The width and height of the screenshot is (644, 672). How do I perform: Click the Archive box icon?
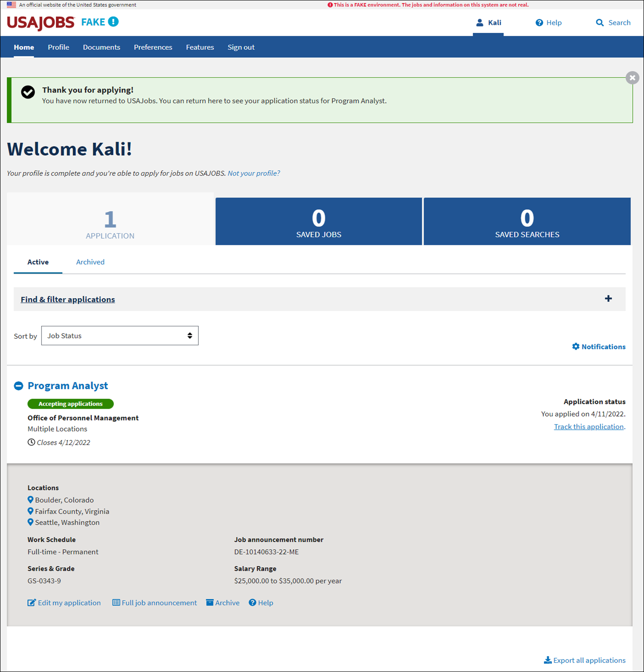(x=210, y=603)
